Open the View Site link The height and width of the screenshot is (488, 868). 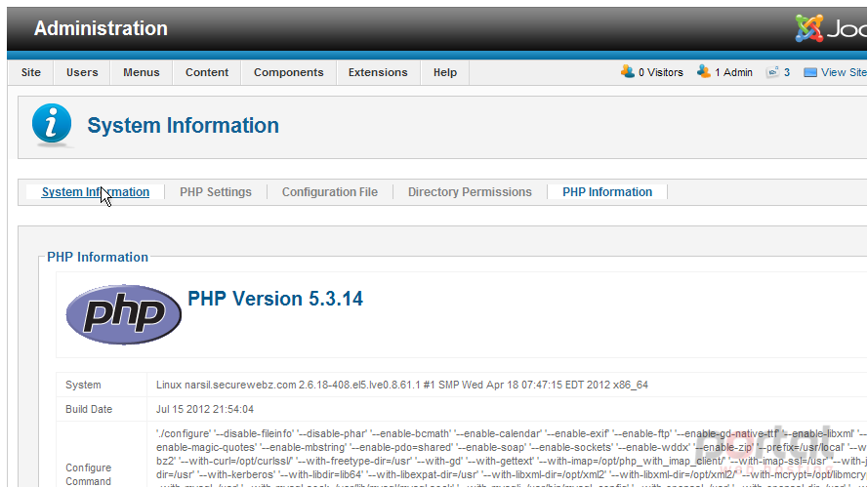point(844,72)
